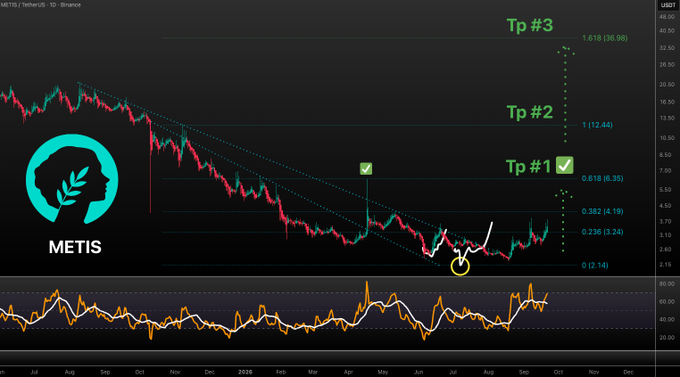This screenshot has width=680, height=377.
Task: Select the yellow circle at the July low
Action: (460, 266)
